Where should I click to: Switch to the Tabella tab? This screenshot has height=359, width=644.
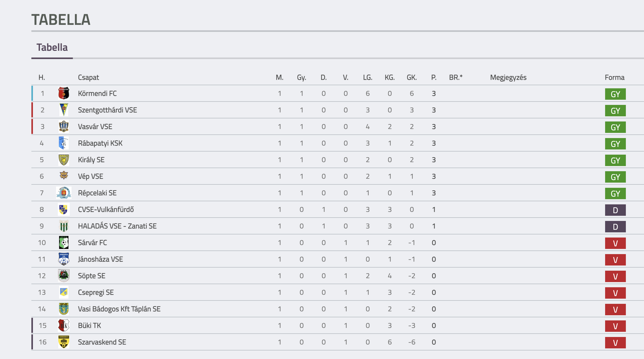coord(52,47)
